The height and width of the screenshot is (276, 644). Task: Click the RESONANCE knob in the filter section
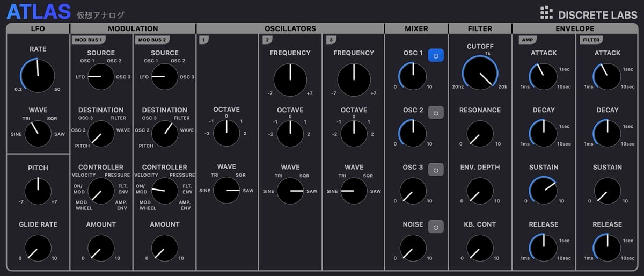[x=480, y=134]
